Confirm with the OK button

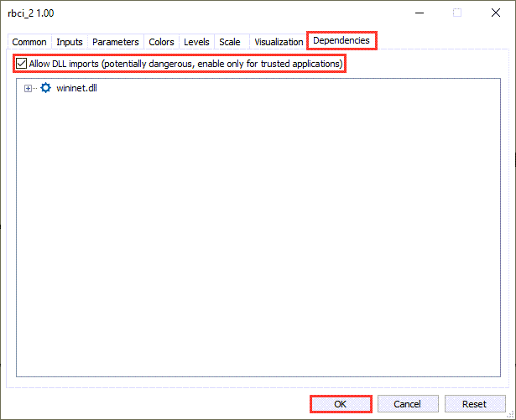(x=341, y=403)
